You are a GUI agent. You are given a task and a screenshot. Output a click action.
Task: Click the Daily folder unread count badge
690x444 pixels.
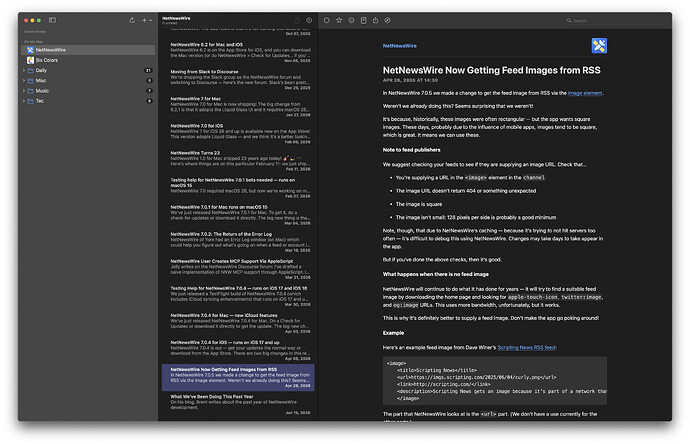(x=148, y=70)
